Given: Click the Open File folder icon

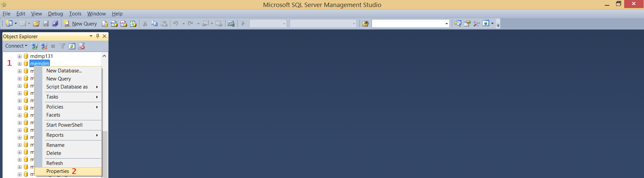Looking at the screenshot, I should pos(36,23).
